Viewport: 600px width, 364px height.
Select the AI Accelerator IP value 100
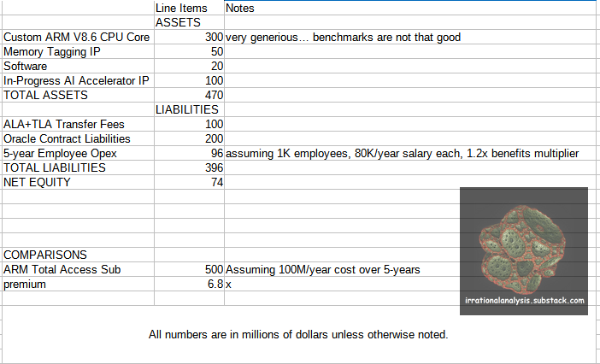tap(189, 80)
